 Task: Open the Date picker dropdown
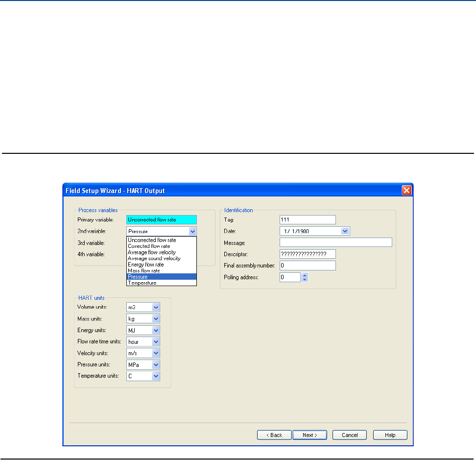[x=345, y=231]
